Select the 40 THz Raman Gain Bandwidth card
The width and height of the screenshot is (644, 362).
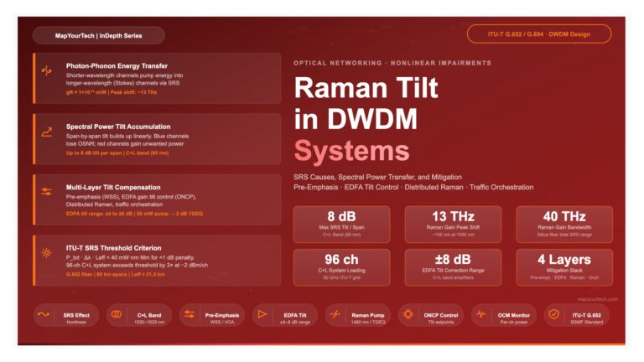coord(563,224)
